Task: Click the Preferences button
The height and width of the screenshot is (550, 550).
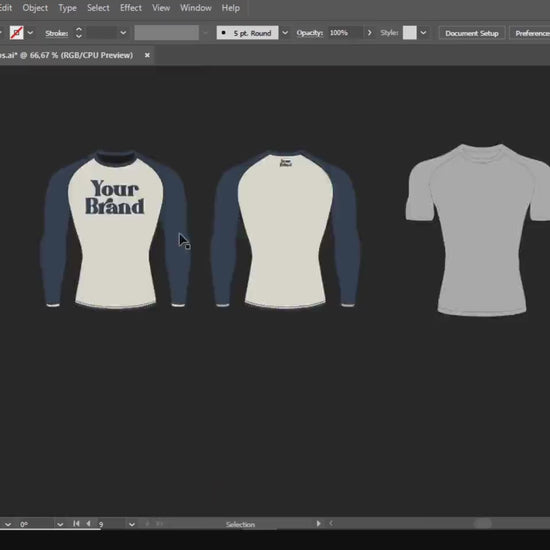Action: [530, 33]
